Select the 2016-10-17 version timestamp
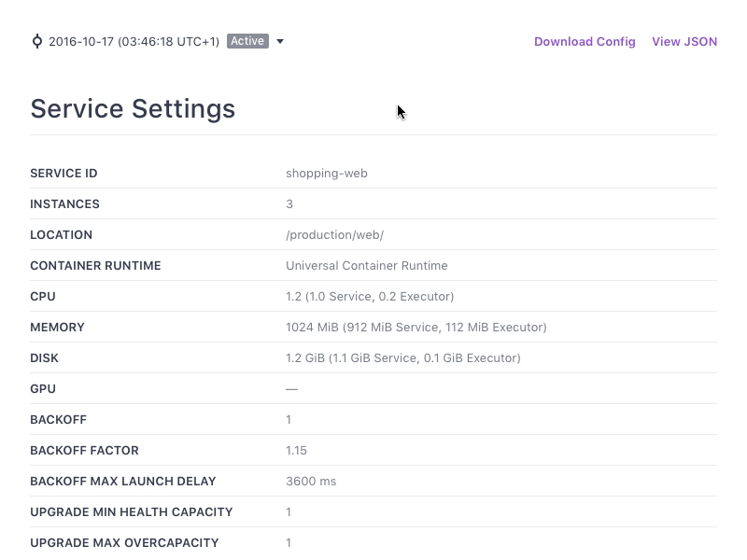 [134, 41]
